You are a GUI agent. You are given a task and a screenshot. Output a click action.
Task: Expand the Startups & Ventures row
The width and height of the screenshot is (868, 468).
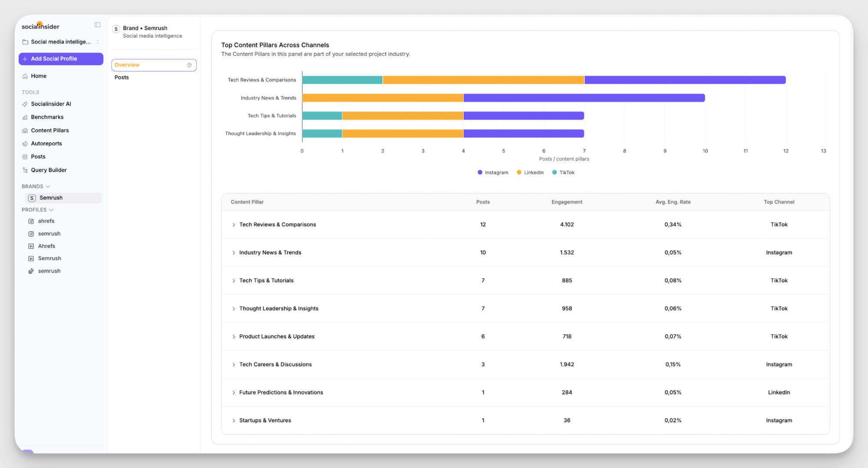(234, 421)
